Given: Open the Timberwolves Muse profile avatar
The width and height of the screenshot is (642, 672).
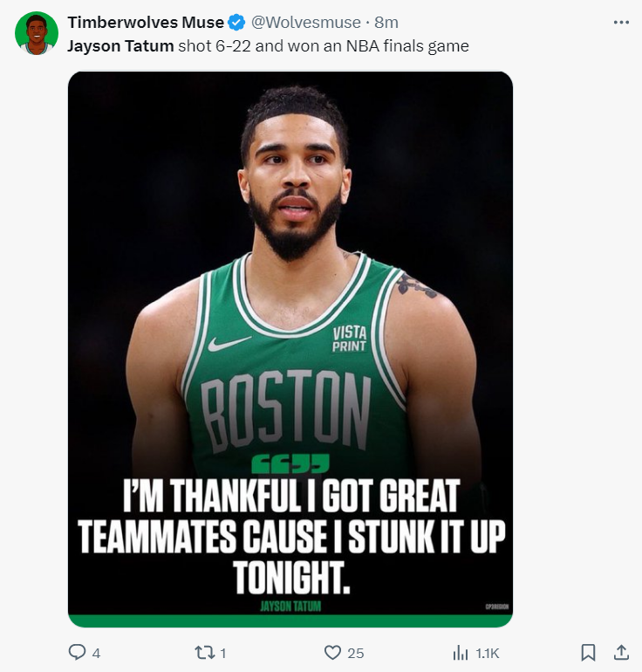Looking at the screenshot, I should pyautogui.click(x=36, y=34).
